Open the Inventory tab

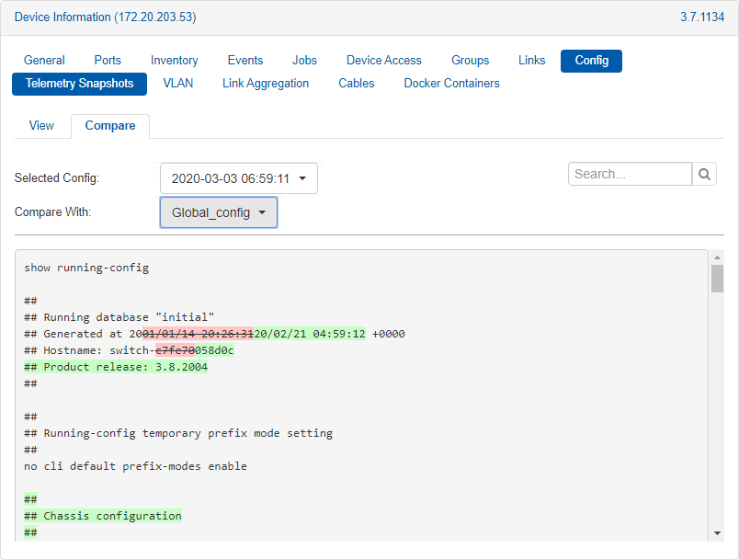pyautogui.click(x=175, y=61)
